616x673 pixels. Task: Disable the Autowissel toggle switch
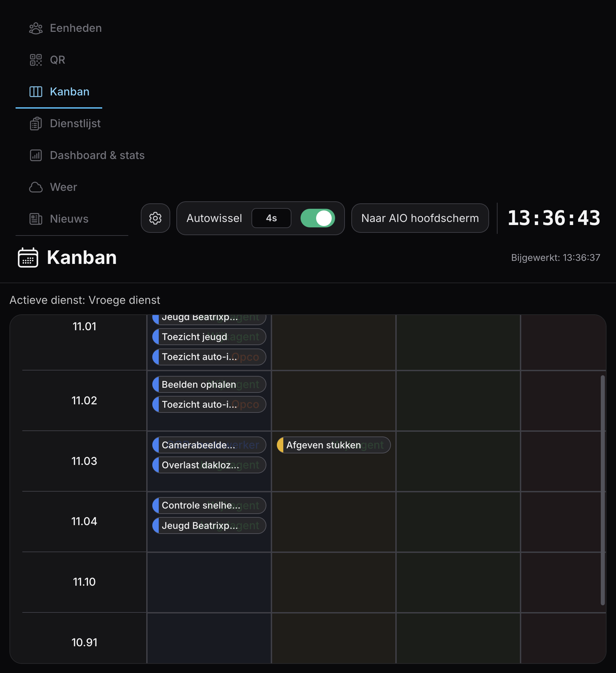(317, 218)
